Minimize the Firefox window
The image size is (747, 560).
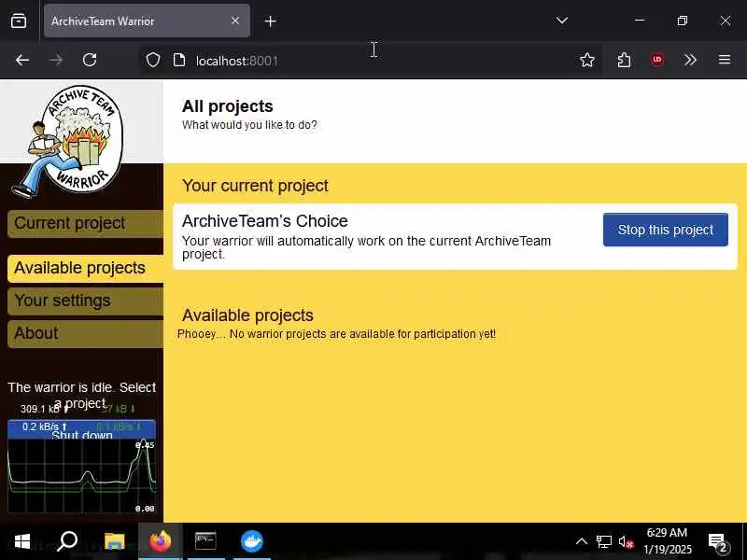(640, 21)
